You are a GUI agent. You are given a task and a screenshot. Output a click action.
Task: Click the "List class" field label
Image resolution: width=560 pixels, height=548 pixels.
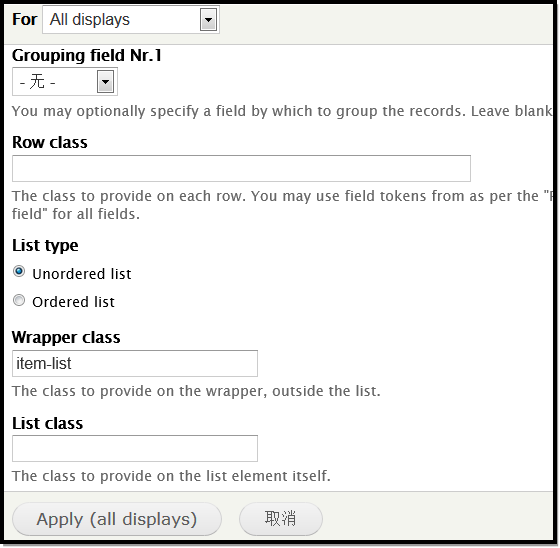pyautogui.click(x=48, y=423)
